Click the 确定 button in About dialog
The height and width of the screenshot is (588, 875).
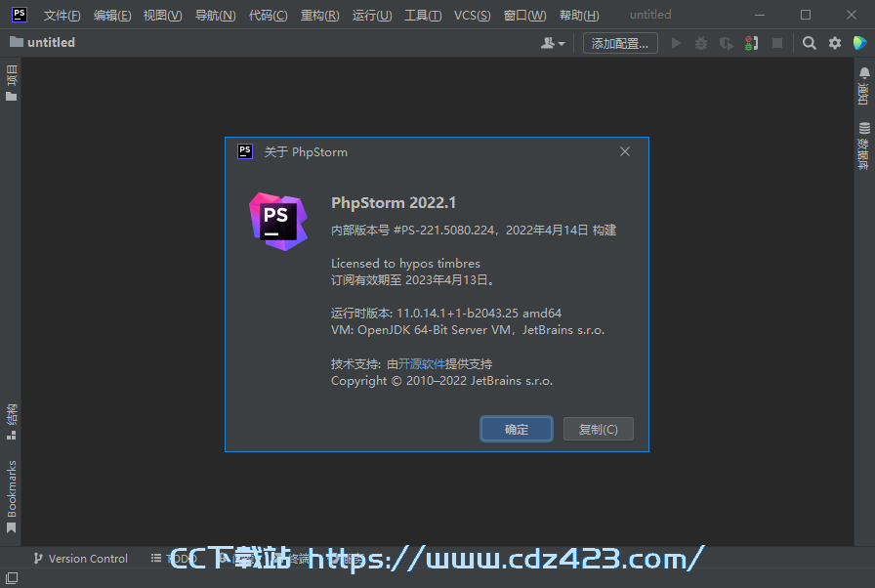[517, 429]
